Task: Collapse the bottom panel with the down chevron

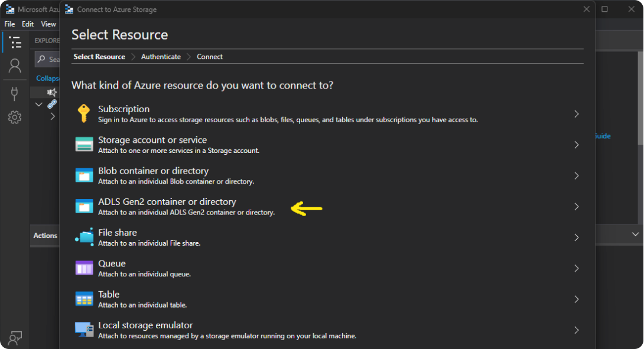Action: point(636,234)
